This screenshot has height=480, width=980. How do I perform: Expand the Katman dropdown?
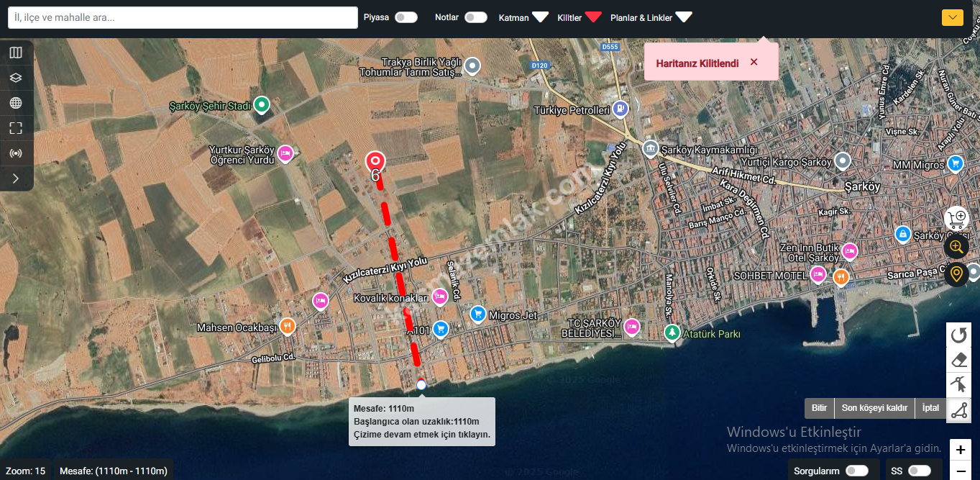(540, 17)
